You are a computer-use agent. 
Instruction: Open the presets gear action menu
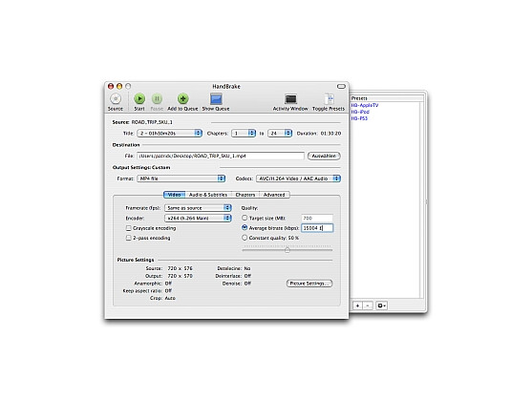[381, 305]
